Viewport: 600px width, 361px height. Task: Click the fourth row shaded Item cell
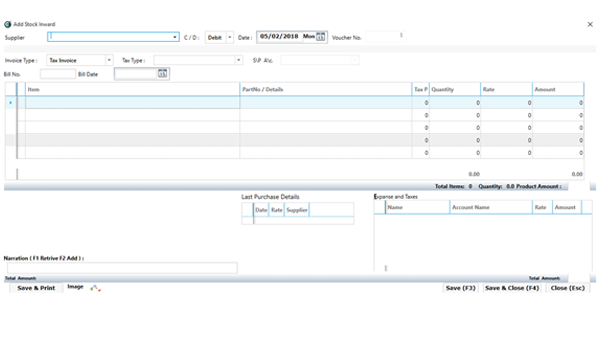tap(132, 140)
